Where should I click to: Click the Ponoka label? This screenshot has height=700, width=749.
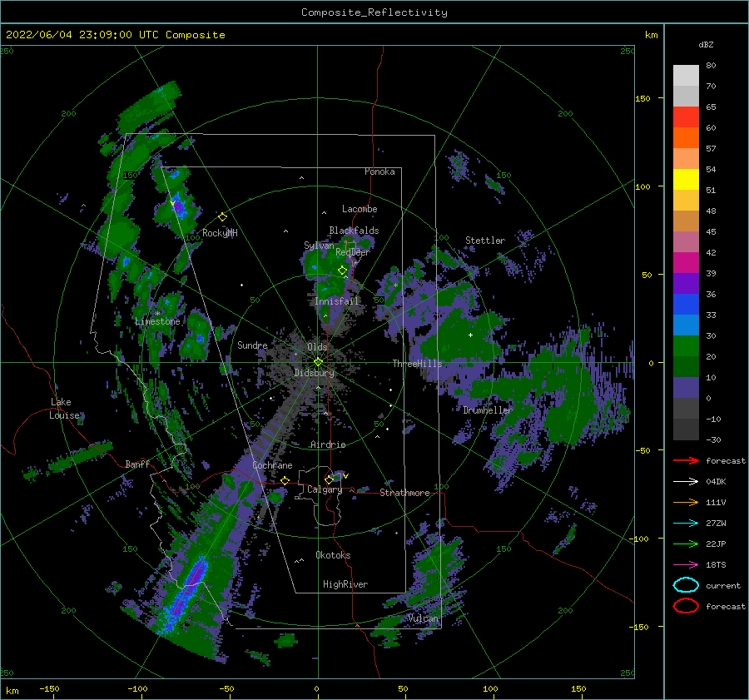379,171
